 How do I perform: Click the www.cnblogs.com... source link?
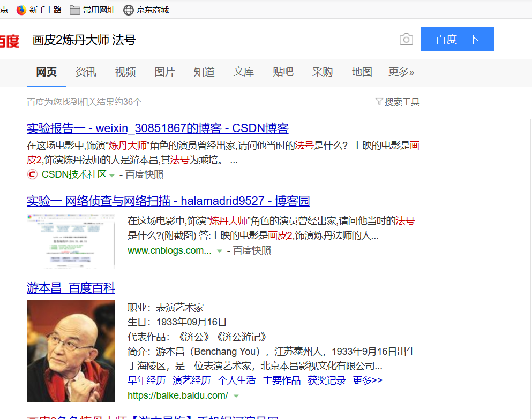pyautogui.click(x=169, y=250)
